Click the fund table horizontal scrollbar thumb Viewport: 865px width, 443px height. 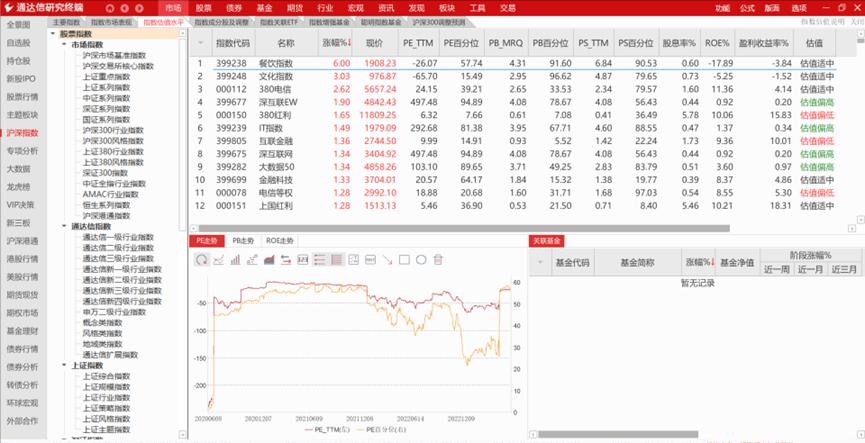point(618,434)
